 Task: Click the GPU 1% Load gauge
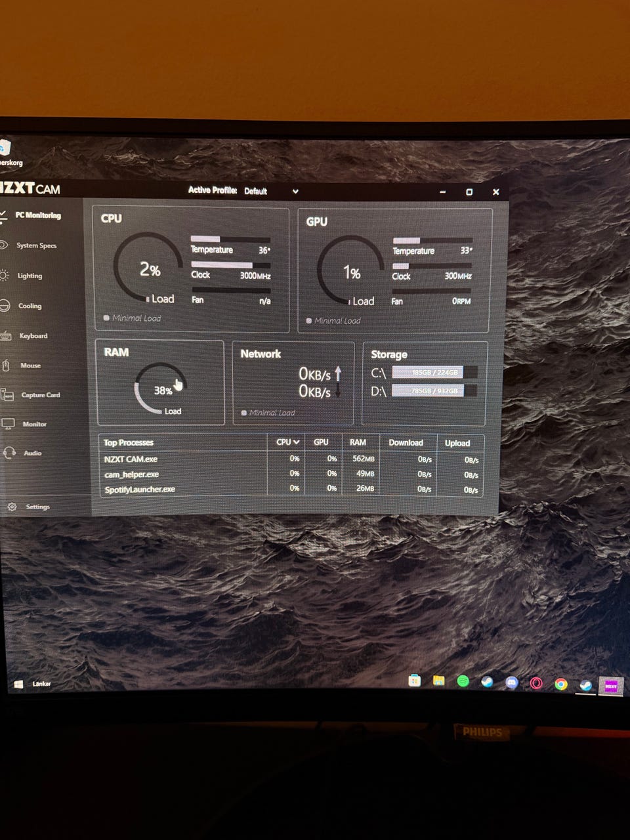(351, 271)
